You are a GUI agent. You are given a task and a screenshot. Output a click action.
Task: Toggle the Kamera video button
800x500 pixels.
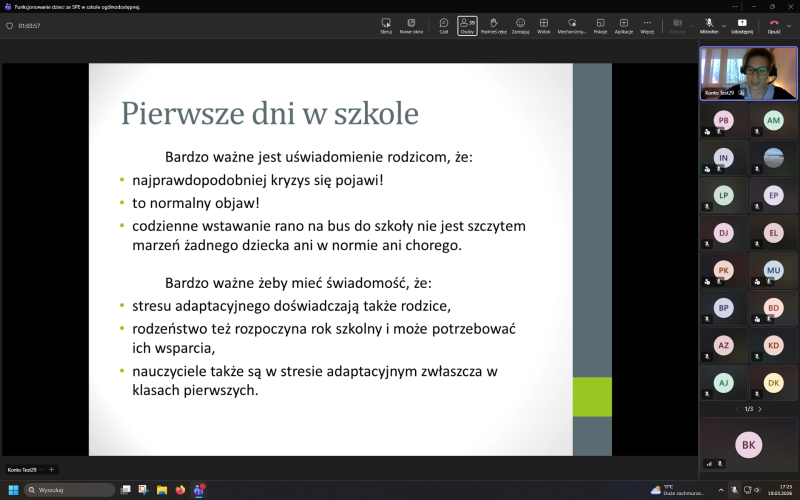(x=677, y=25)
